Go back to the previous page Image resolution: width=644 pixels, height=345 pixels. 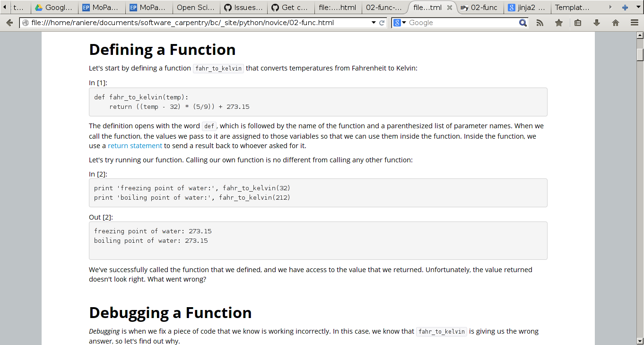[x=9, y=23]
